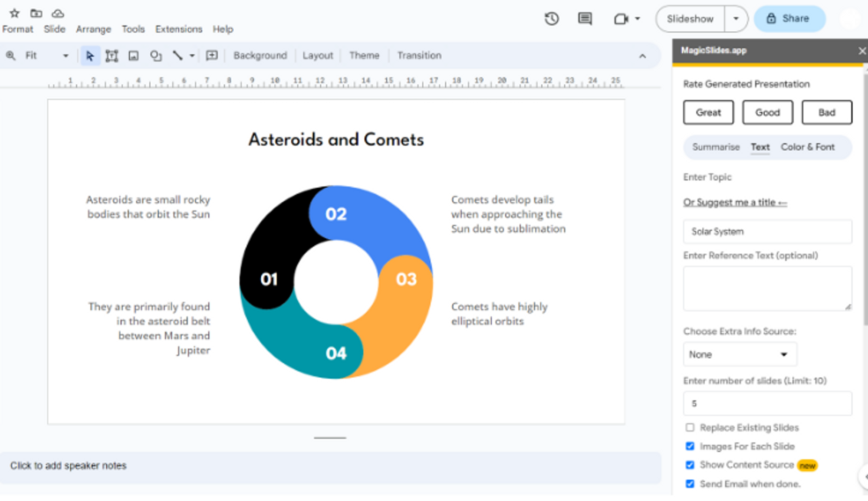
Task: Rate presentation as Great
Action: 708,112
